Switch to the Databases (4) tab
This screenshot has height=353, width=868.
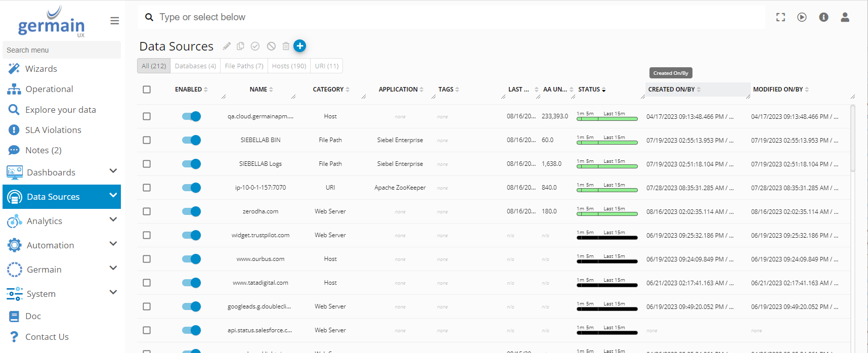[195, 66]
